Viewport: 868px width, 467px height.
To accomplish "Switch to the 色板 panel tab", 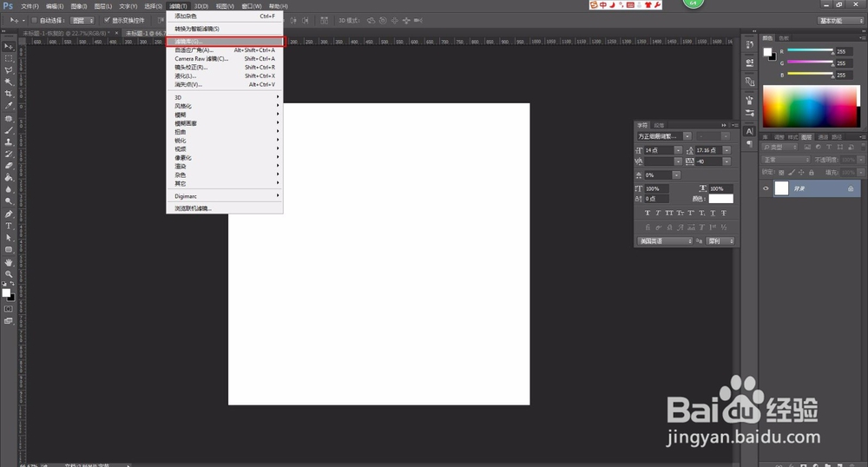I will click(x=784, y=38).
